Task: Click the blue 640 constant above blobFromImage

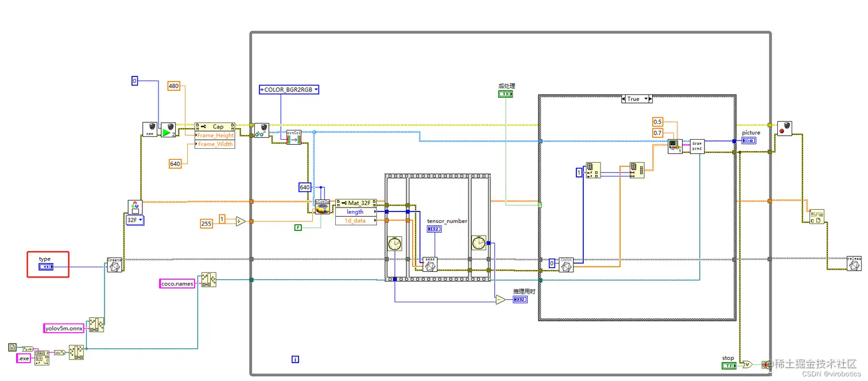Action: point(305,187)
